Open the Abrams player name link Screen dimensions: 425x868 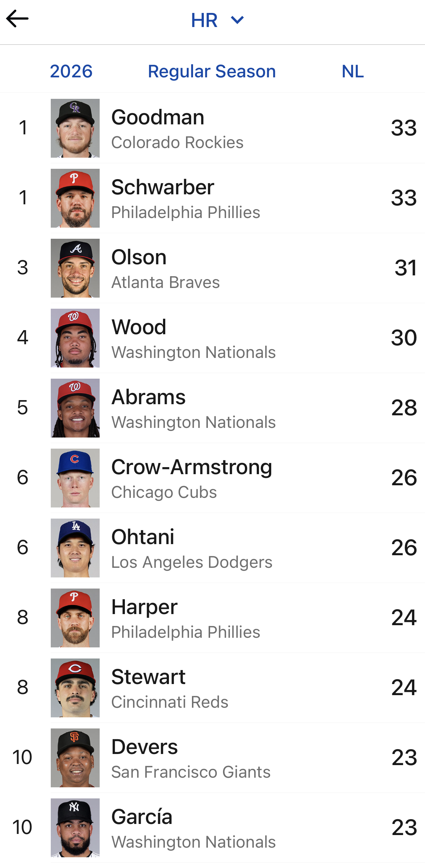point(149,397)
